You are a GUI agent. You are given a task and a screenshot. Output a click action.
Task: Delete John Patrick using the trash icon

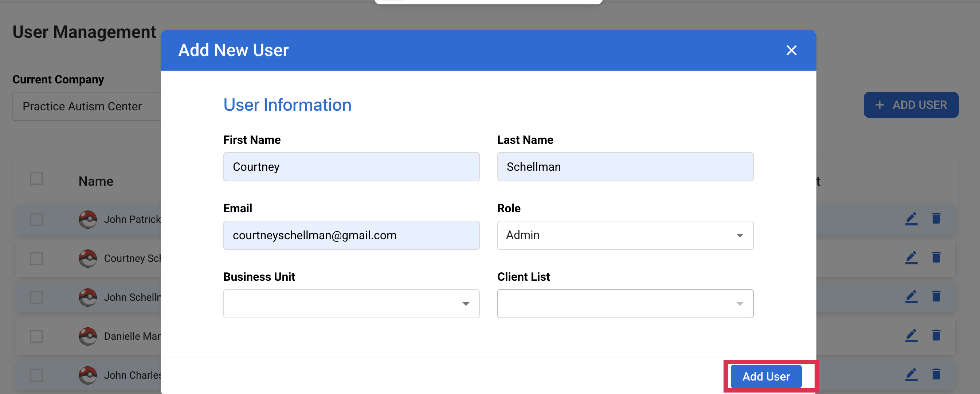936,218
